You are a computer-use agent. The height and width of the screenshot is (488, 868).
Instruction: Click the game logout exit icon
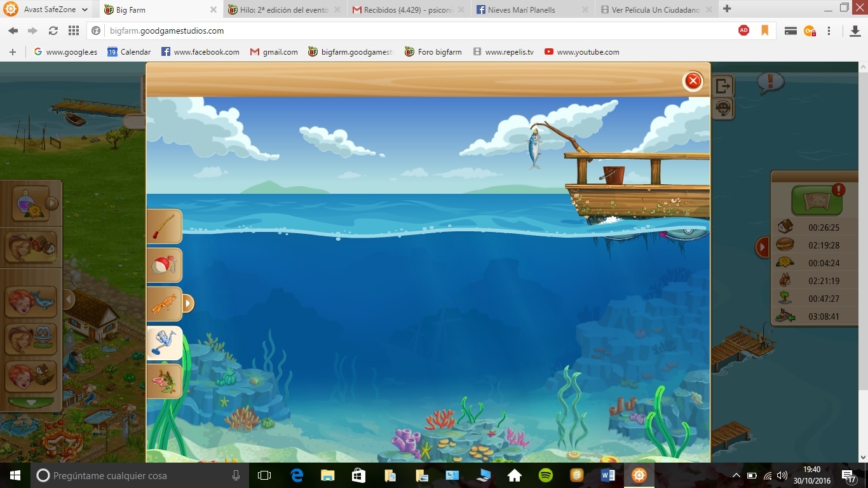pyautogui.click(x=723, y=85)
